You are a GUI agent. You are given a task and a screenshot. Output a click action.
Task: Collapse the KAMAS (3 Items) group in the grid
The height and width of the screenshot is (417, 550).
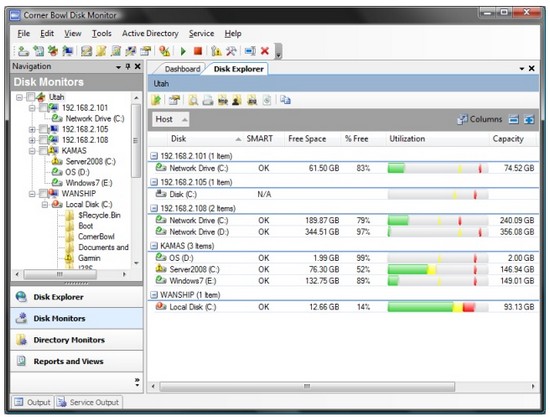click(x=154, y=246)
